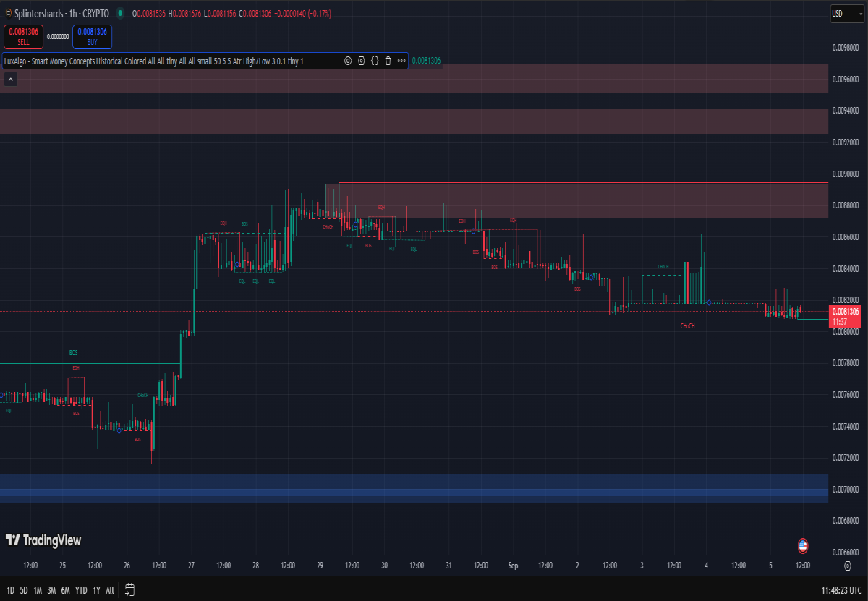Click the BUY 0.0081306 button
The image size is (868, 601).
[x=93, y=35]
